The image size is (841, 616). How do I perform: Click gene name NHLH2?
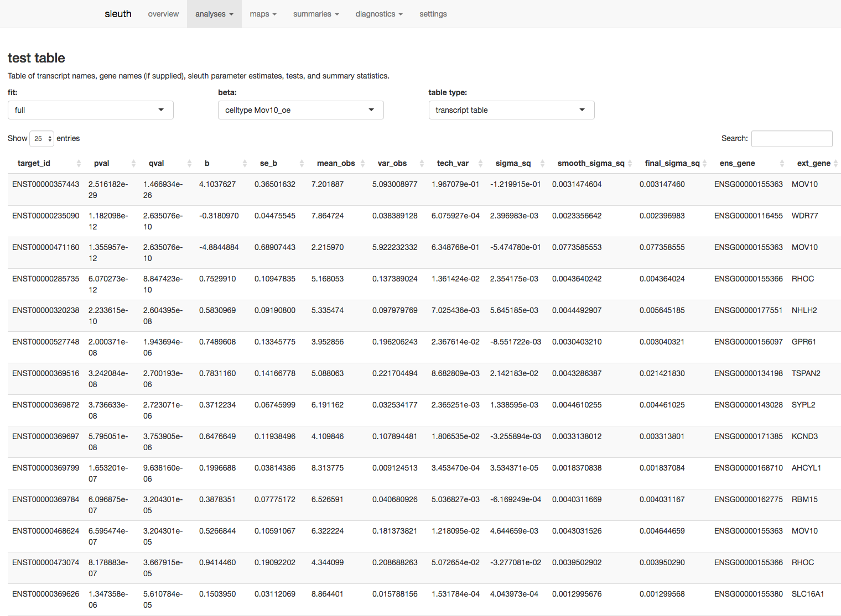point(804,310)
